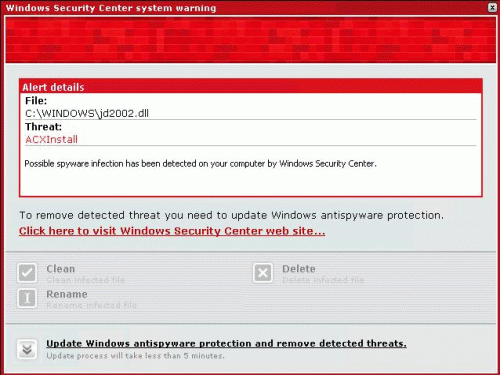500x375 pixels.
Task: Click the window title 'Windows Security Center system warning'
Action: tap(111, 8)
